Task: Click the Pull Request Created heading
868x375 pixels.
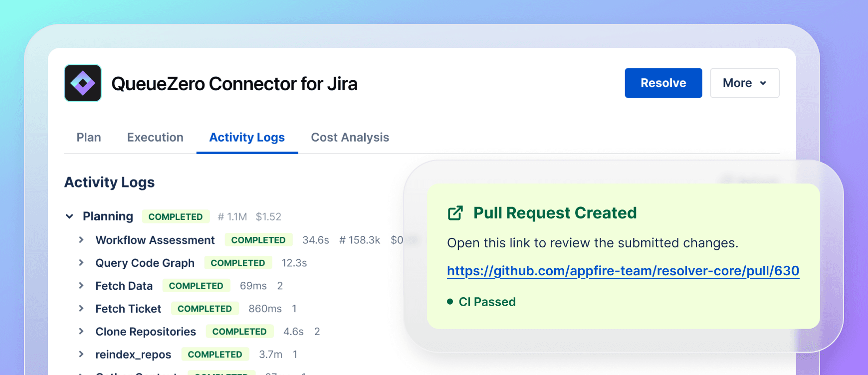Action: tap(555, 213)
